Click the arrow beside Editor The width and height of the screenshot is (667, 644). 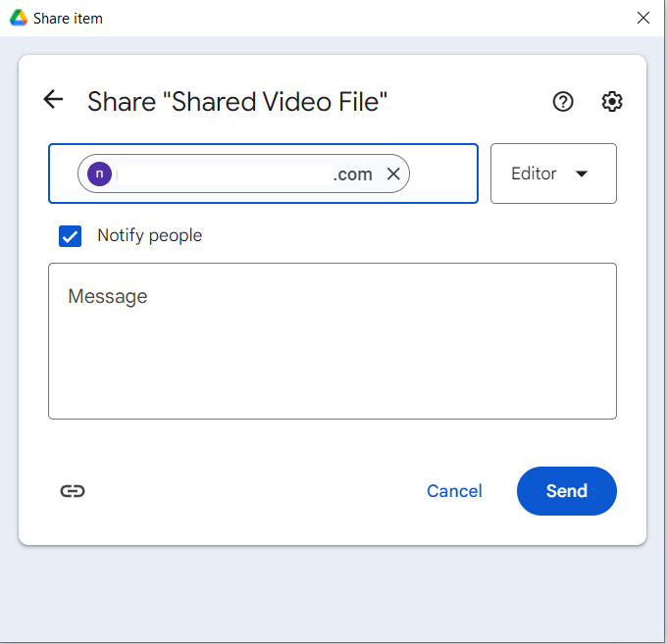click(582, 173)
